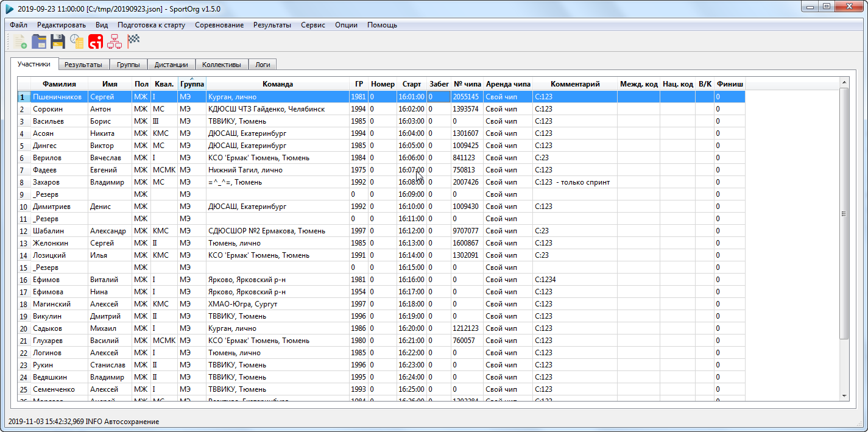Switch to the Группы tab
This screenshot has width=868, height=432.
128,64
